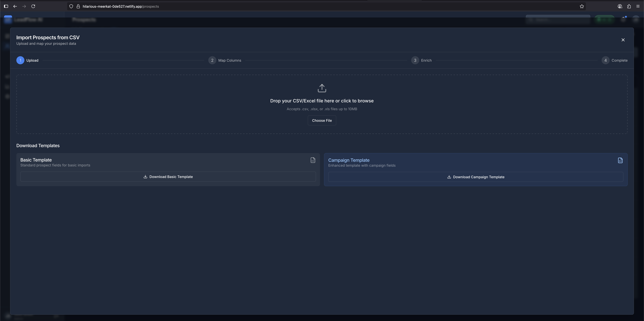
Task: Open the browser extensions puzzle icon
Action: coord(629,7)
